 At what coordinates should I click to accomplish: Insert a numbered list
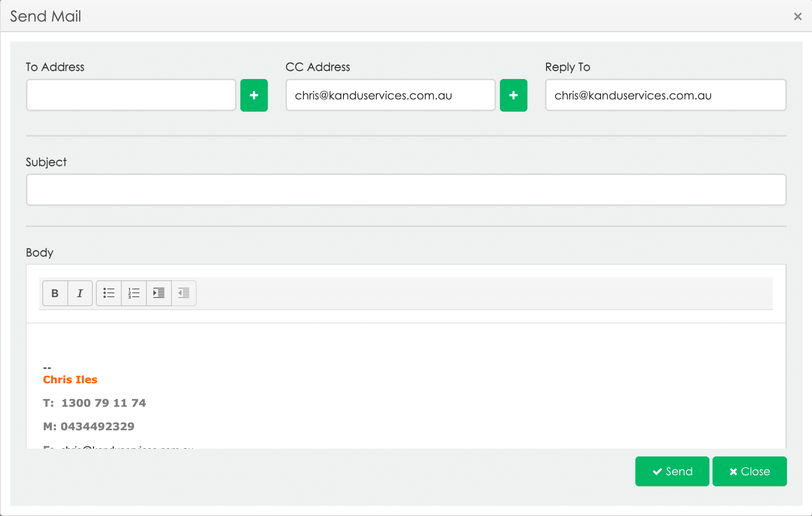pyautogui.click(x=134, y=293)
